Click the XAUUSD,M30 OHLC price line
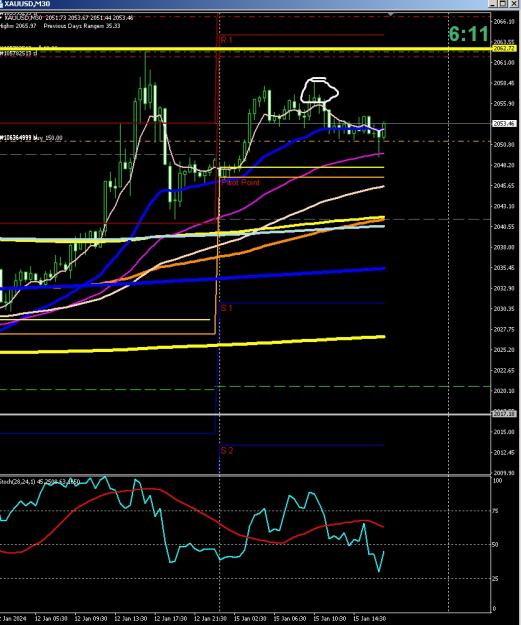This screenshot has height=625, width=521. pos(69,18)
